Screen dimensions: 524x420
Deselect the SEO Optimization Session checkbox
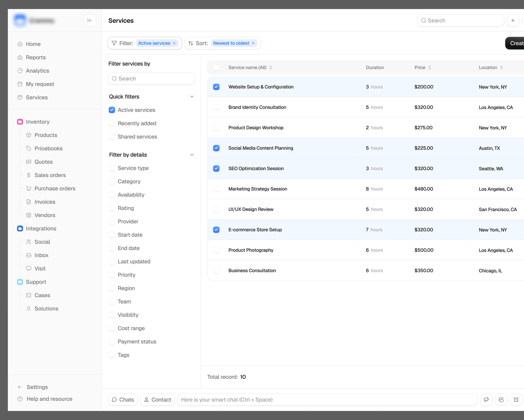(x=216, y=168)
